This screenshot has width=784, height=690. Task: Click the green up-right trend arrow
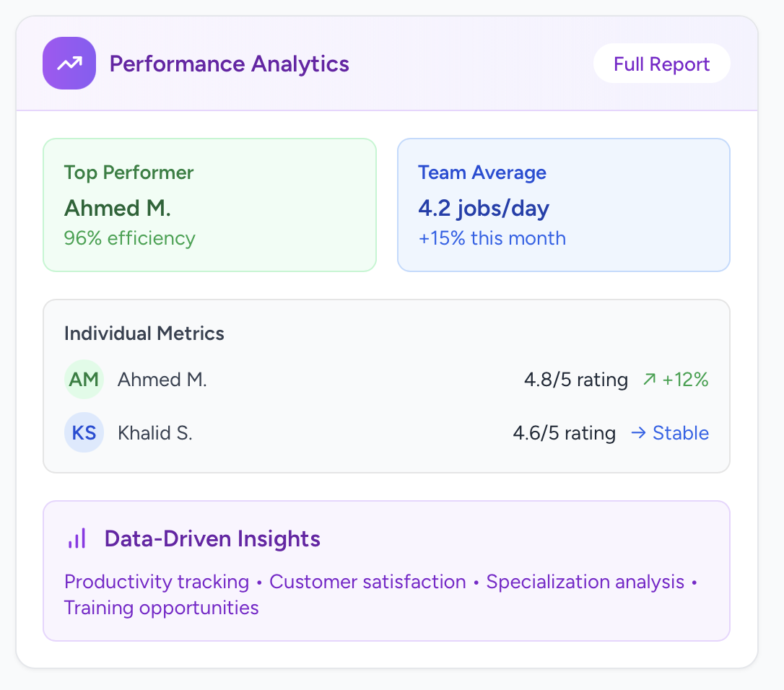[650, 380]
